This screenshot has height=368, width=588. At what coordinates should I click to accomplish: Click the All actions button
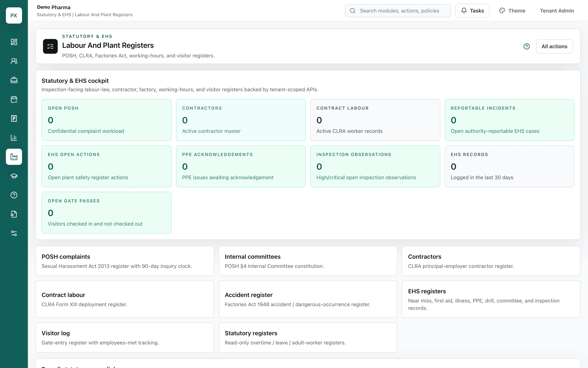pyautogui.click(x=554, y=46)
